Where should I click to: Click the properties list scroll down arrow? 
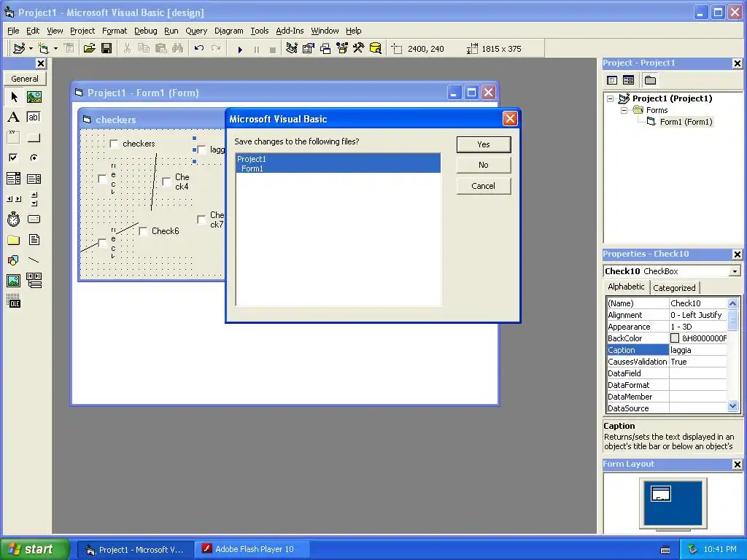pos(732,406)
